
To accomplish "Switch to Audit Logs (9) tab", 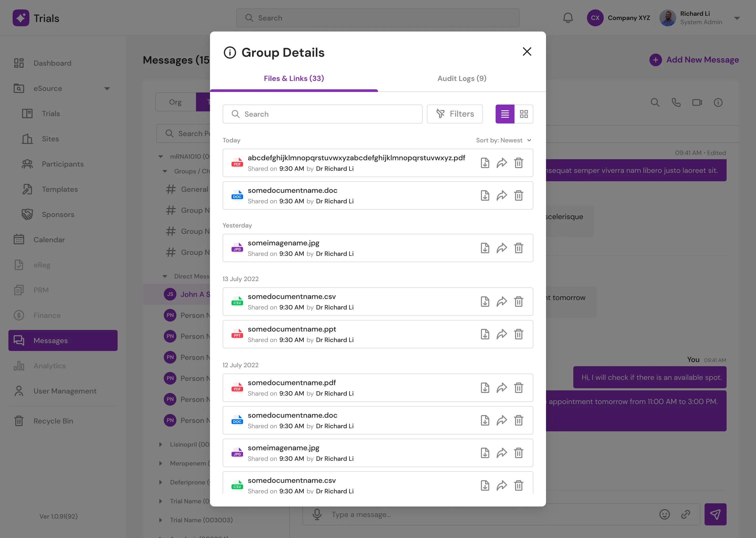I will (462, 79).
